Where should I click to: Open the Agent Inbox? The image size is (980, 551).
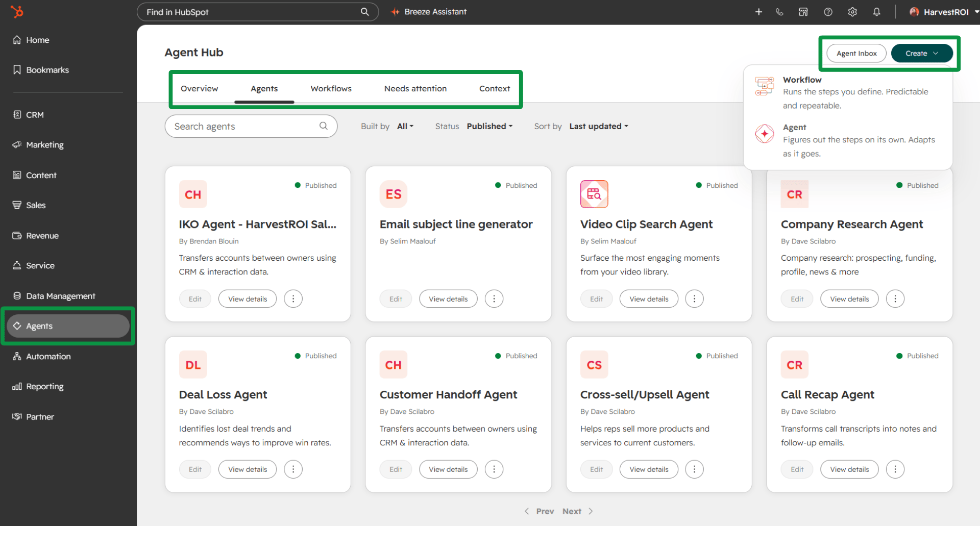click(856, 53)
